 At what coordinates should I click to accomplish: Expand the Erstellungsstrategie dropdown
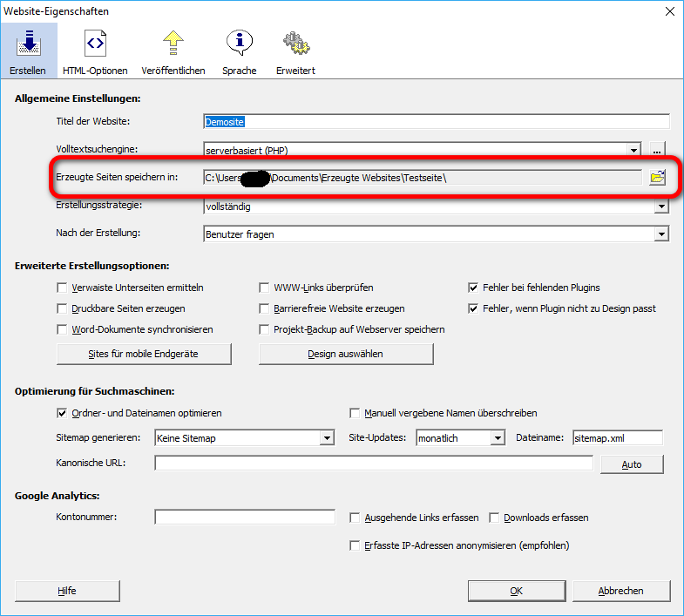click(x=662, y=206)
